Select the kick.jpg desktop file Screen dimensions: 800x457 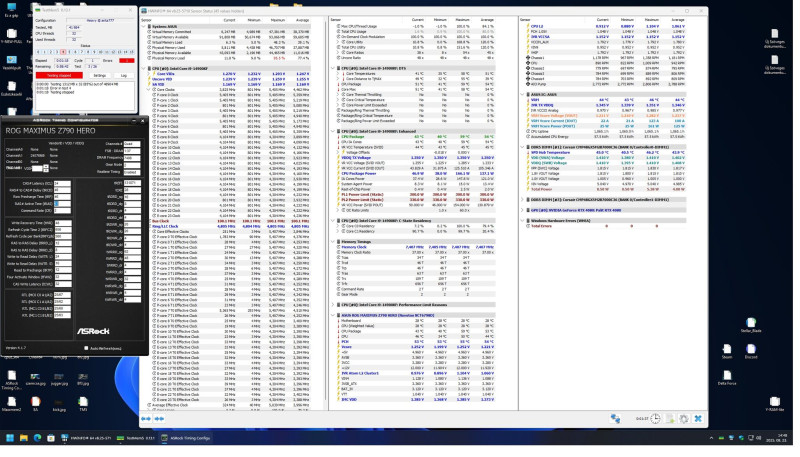click(x=59, y=405)
